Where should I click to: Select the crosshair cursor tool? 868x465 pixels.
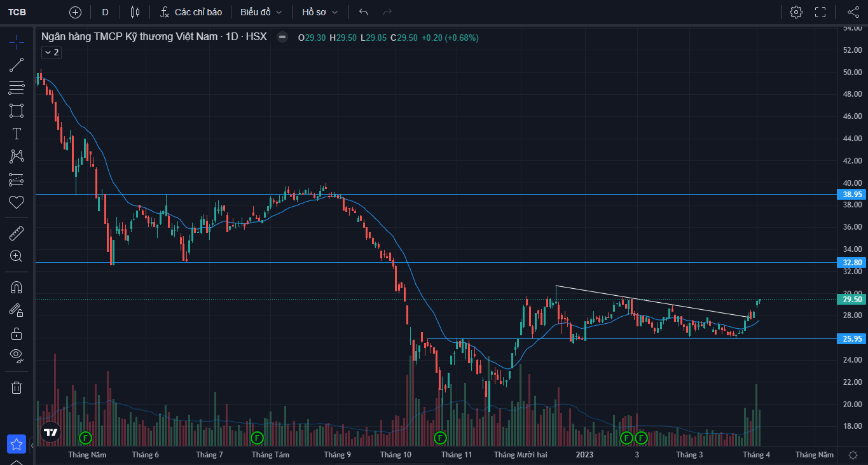(x=17, y=43)
